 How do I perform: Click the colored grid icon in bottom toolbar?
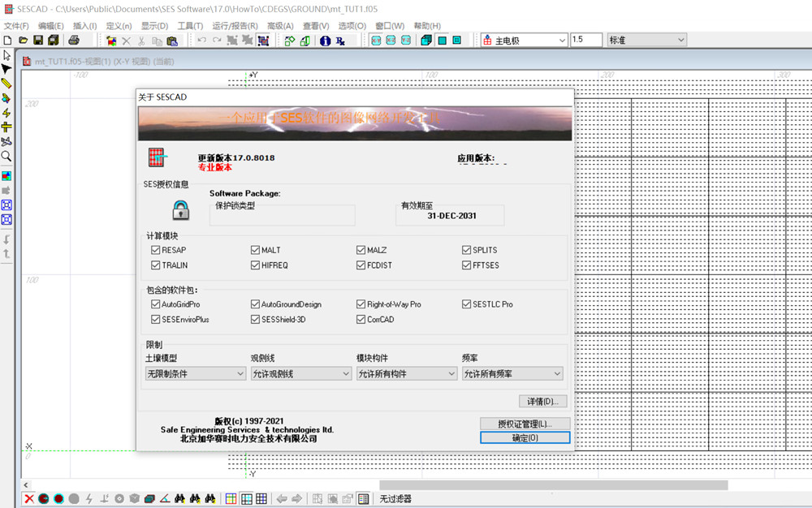point(231,499)
